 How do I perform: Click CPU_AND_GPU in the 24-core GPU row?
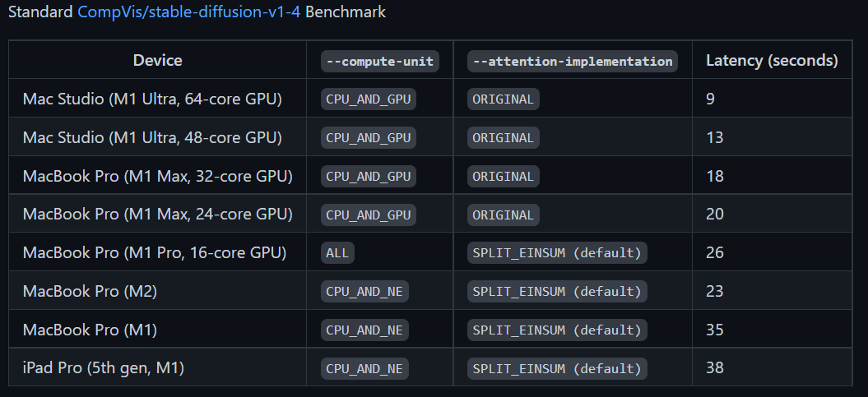(x=368, y=215)
